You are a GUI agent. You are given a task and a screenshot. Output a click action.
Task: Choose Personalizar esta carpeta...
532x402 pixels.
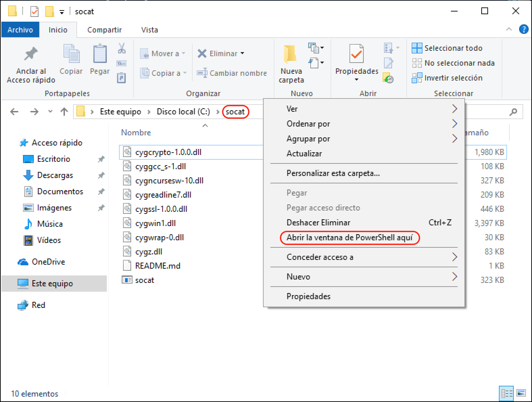[x=364, y=173]
